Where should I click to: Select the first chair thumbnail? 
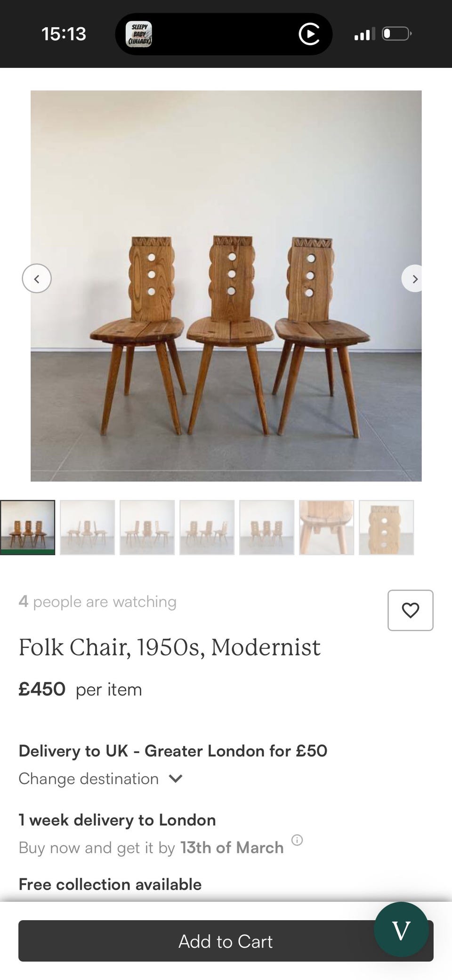[28, 527]
